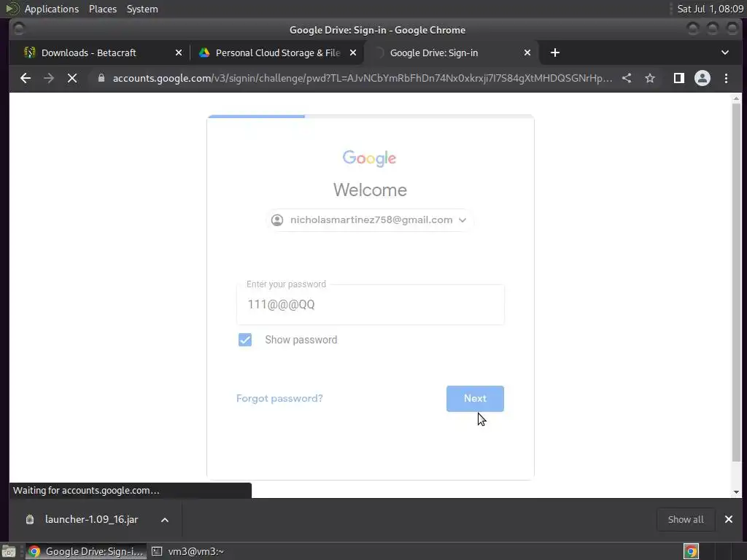Go back to the previous page

[x=26, y=78]
